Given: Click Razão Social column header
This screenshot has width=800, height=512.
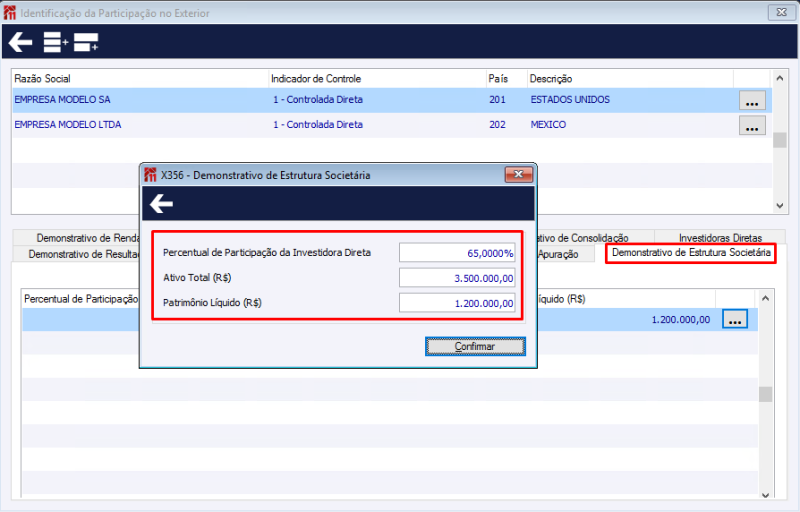Looking at the screenshot, I should click(x=140, y=79).
